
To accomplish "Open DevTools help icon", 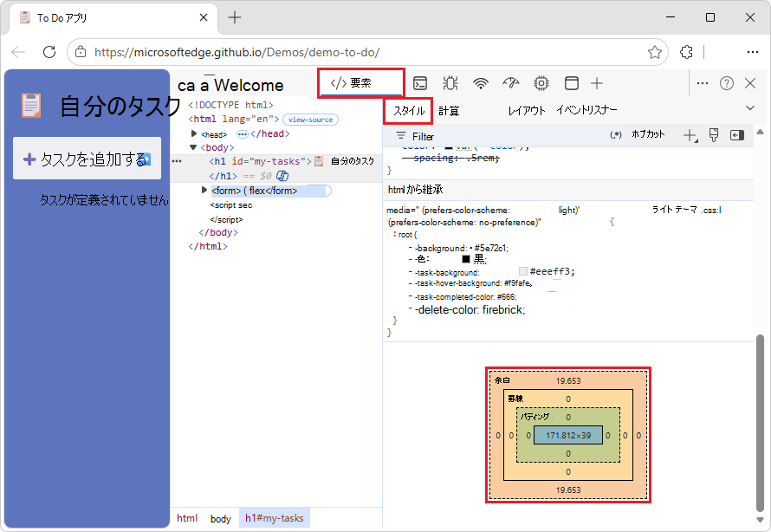I will (x=727, y=83).
